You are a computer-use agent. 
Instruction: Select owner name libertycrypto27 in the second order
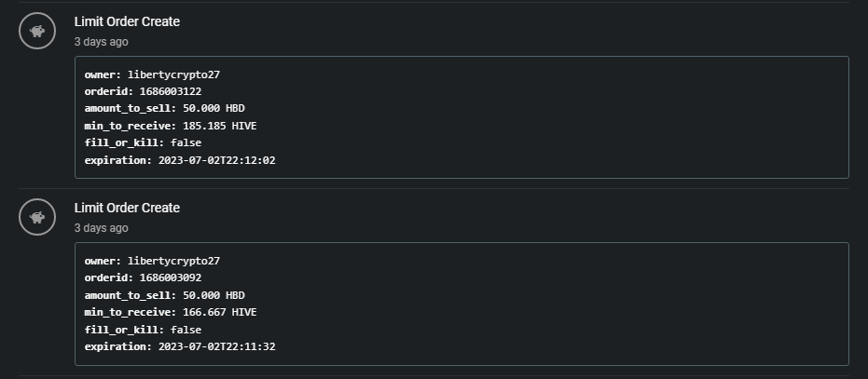(173, 261)
